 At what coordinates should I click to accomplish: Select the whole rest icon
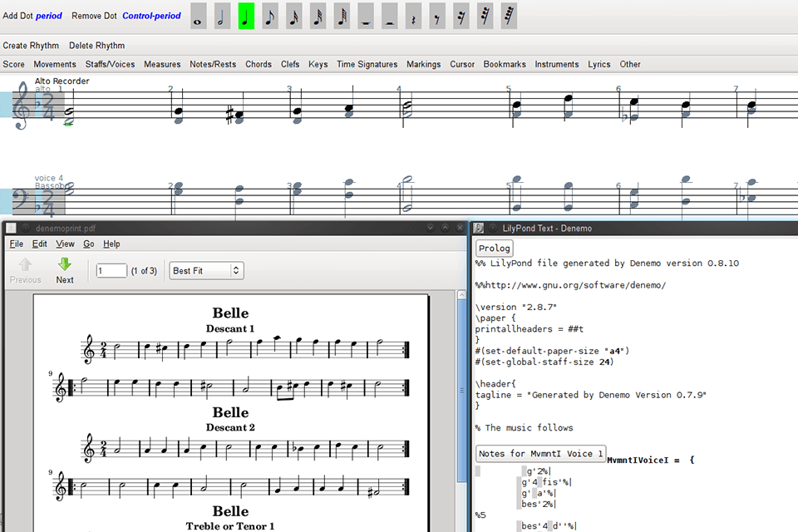tap(364, 16)
